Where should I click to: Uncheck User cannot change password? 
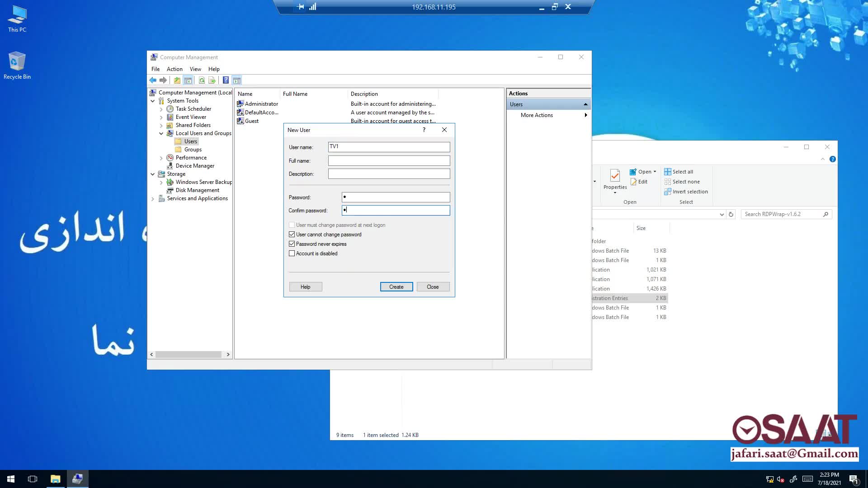(x=292, y=235)
